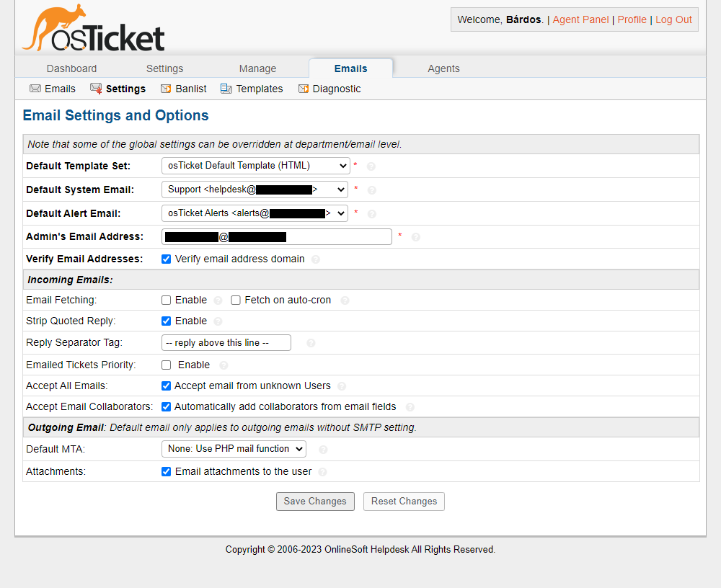Click the Reply Separator Tag input field
721x588 pixels.
(226, 342)
